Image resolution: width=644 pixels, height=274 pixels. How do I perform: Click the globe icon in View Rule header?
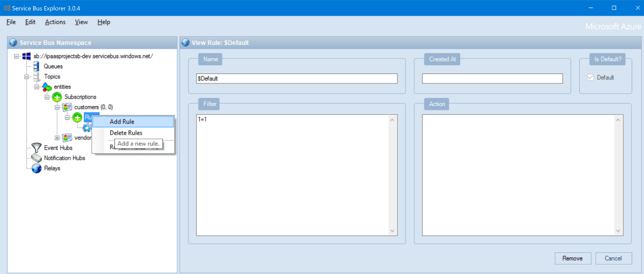coord(186,43)
